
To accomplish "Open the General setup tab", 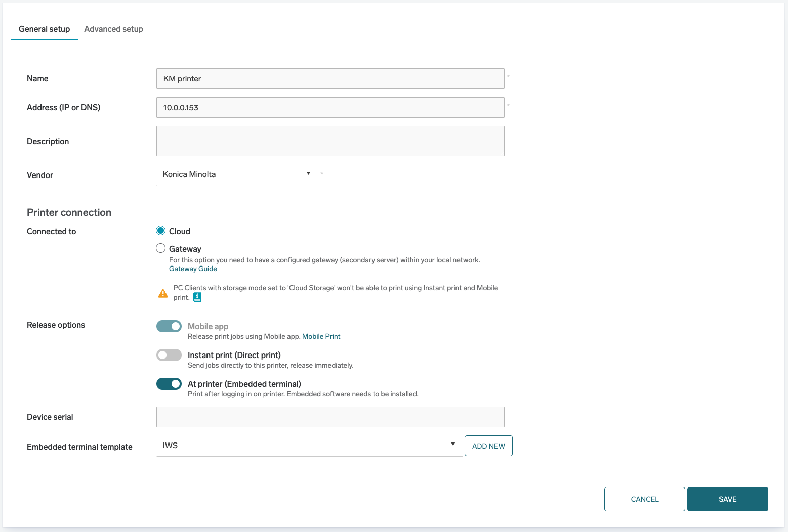I will click(x=44, y=29).
